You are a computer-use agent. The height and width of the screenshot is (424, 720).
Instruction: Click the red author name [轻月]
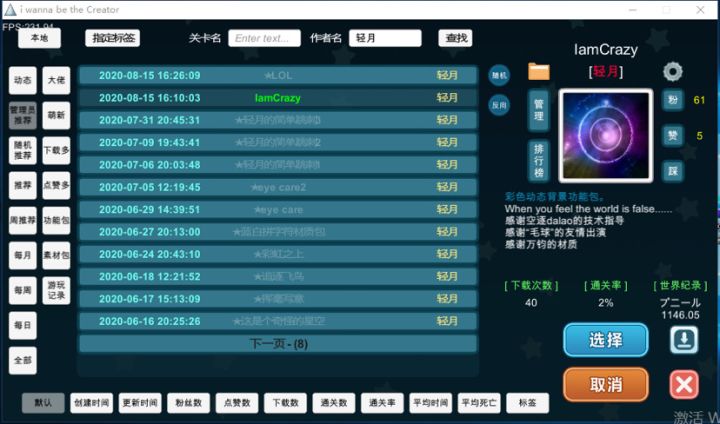(x=606, y=72)
